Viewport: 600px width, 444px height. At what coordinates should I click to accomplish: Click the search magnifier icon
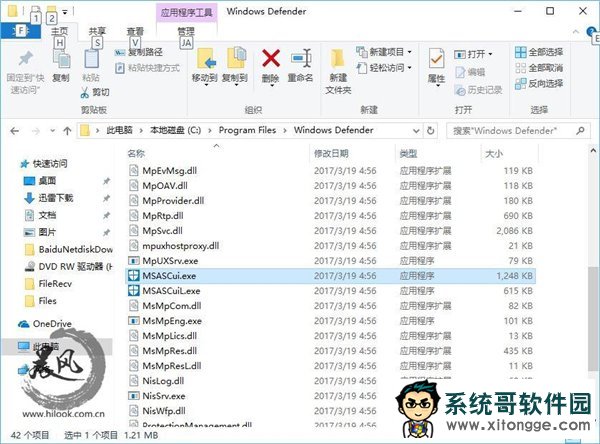[x=580, y=131]
